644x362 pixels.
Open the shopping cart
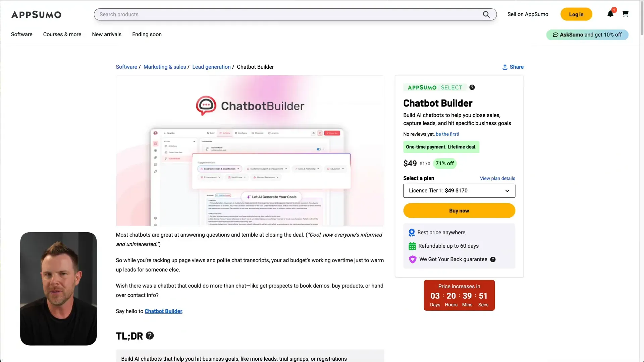tap(625, 14)
